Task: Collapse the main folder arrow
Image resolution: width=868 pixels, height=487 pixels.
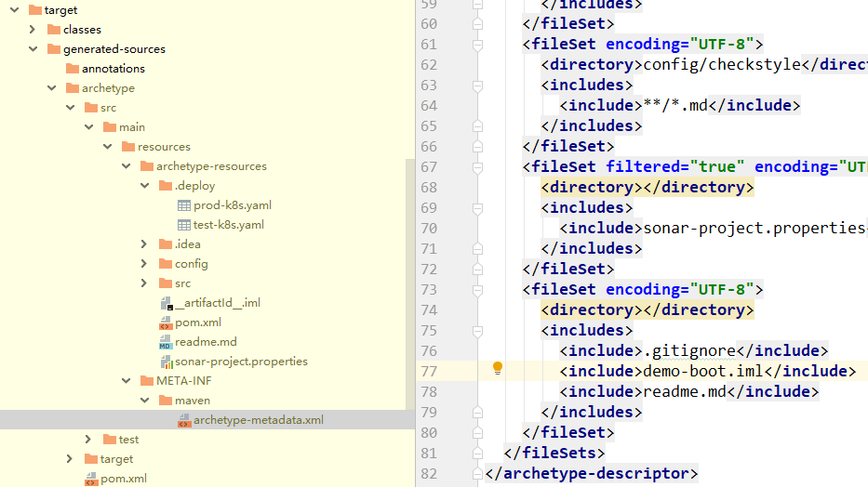Action: point(89,127)
